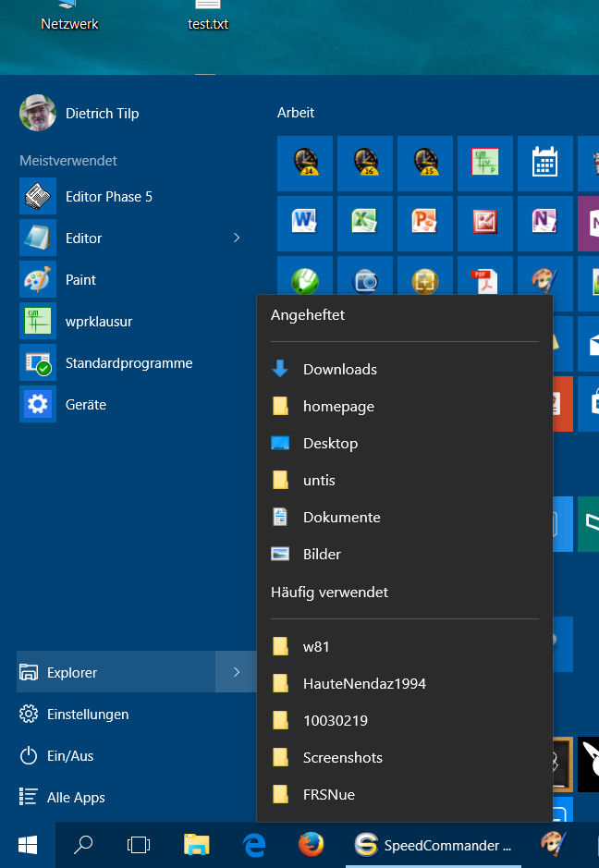Launch Firefox from the taskbar

[312, 844]
